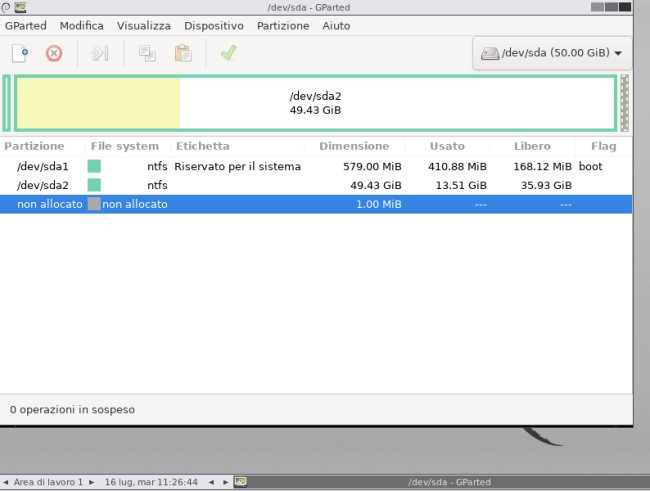
Task: Sort partitions by the Dimensione column header
Action: 355,146
